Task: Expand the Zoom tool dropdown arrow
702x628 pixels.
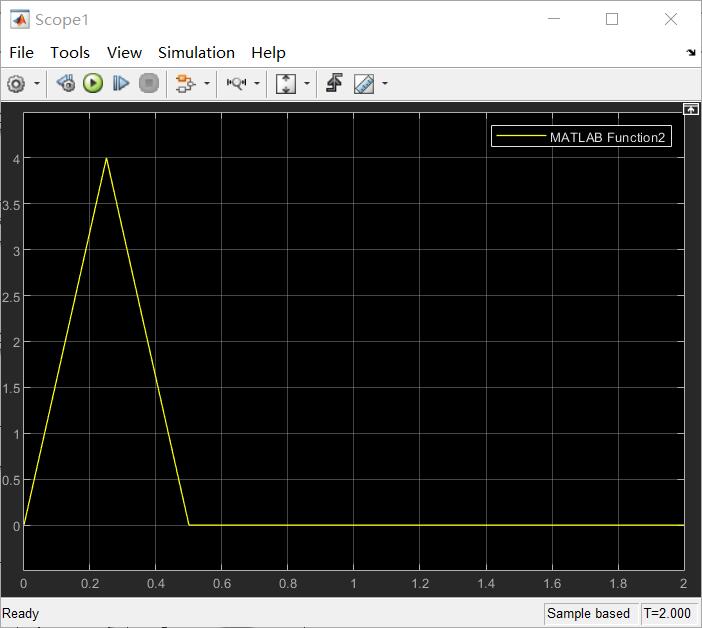Action: coord(257,84)
